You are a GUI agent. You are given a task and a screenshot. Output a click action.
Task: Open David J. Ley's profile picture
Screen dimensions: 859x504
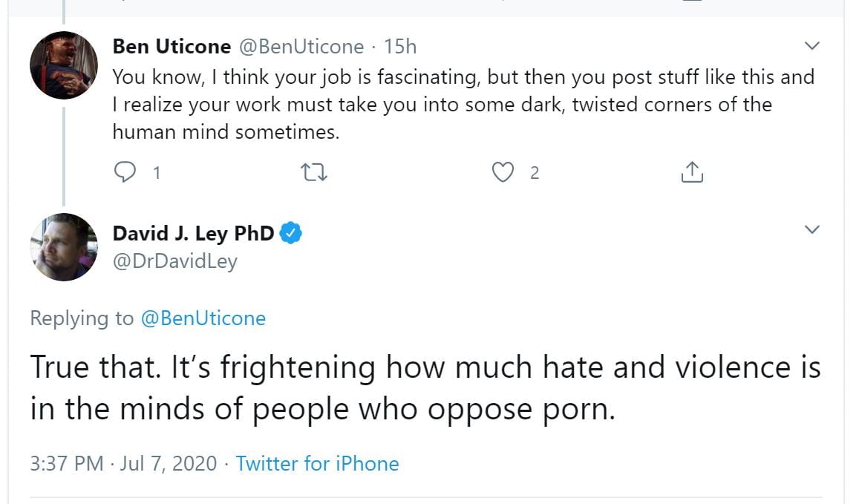pos(64,247)
